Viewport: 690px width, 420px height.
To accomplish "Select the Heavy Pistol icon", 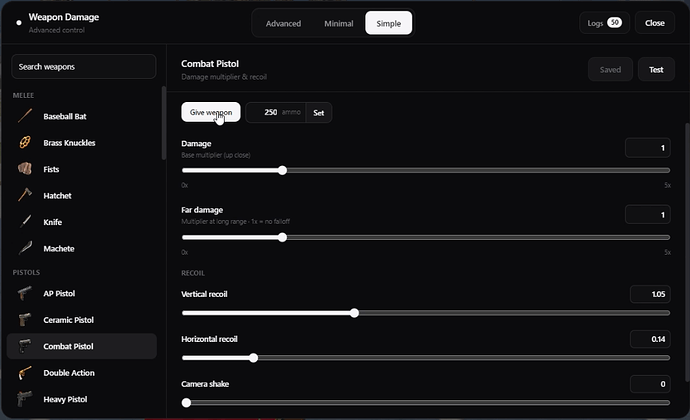I will pos(25,399).
